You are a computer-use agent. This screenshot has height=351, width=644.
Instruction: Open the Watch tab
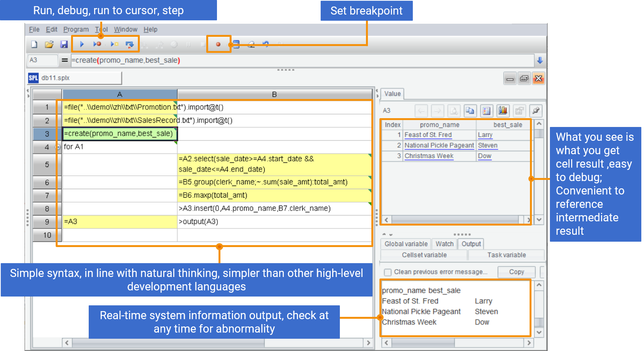coord(444,244)
